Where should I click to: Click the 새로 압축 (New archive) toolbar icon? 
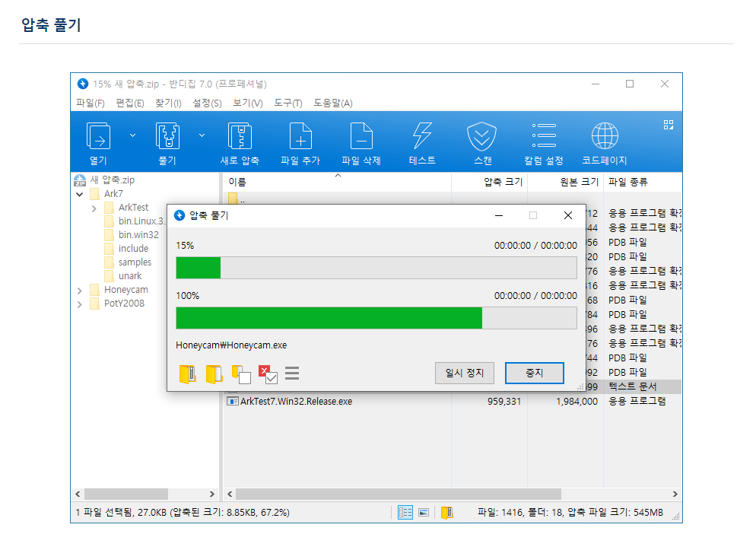coord(240,136)
